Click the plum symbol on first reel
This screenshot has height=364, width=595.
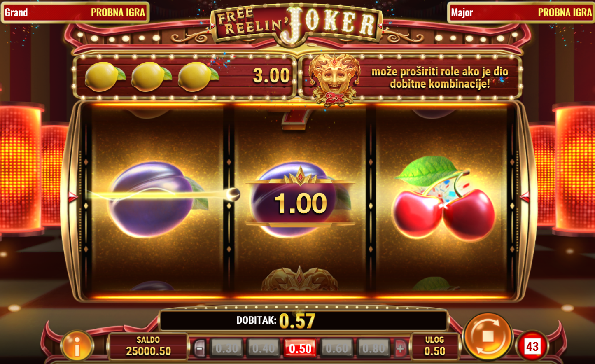[x=158, y=199]
